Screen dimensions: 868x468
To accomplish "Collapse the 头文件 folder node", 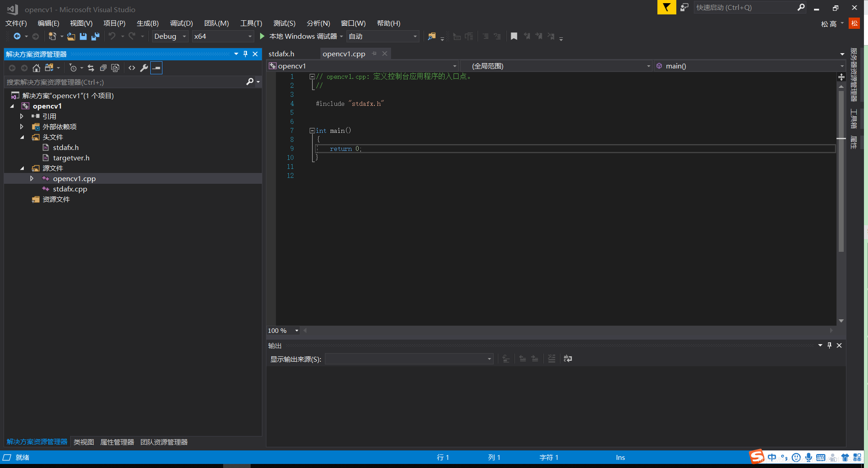I will pyautogui.click(x=22, y=137).
